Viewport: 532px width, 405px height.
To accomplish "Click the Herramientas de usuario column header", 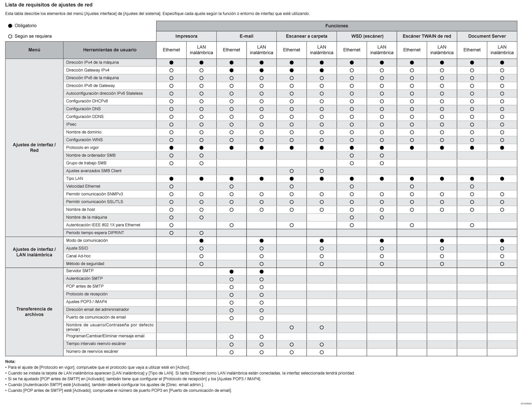I will point(110,50).
